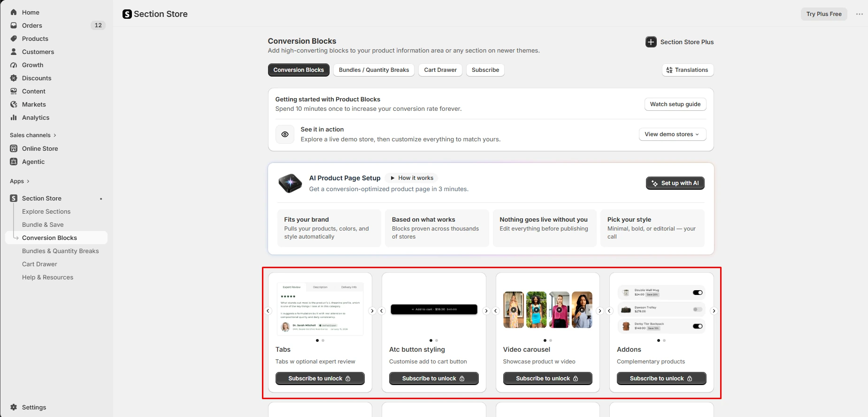Open the Discounts icon
Viewport: 868px width, 417px height.
coord(14,78)
